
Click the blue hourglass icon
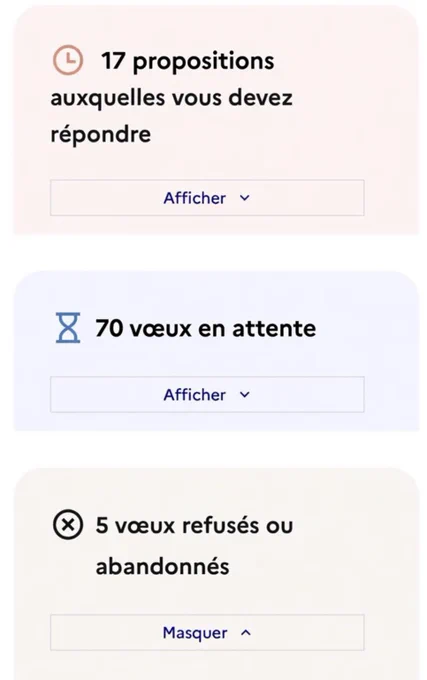click(68, 328)
